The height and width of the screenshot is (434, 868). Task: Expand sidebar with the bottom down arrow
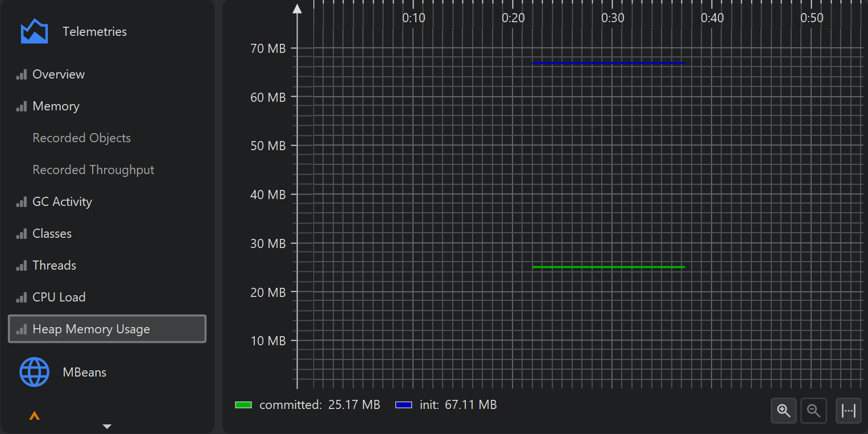pos(107,426)
